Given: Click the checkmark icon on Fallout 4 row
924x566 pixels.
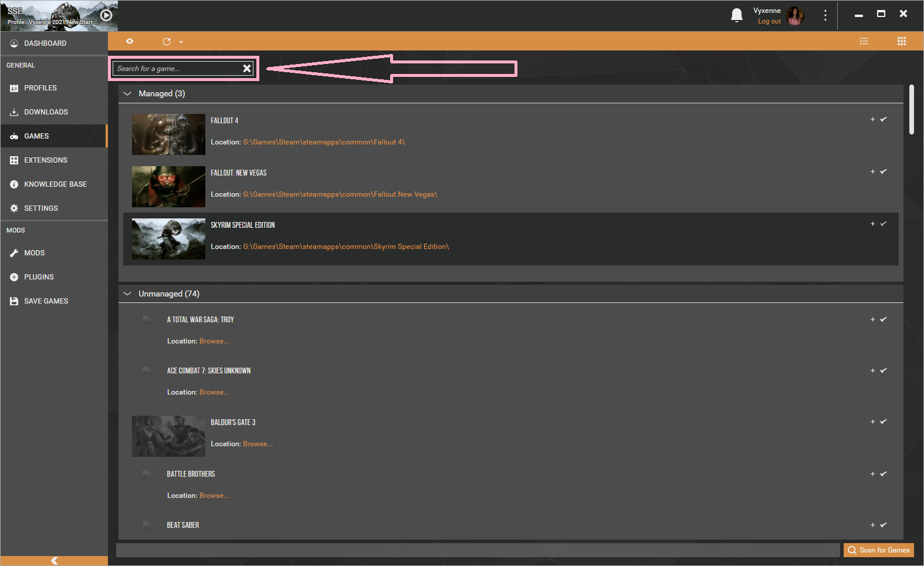Looking at the screenshot, I should click(x=884, y=119).
